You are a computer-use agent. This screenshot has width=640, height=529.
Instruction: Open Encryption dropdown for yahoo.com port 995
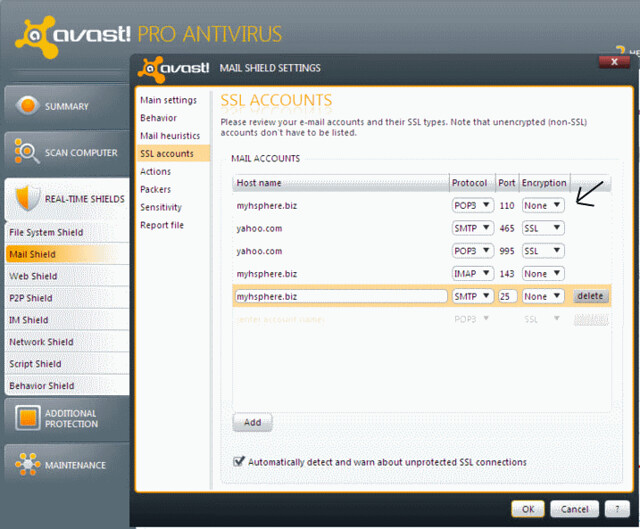coord(543,251)
